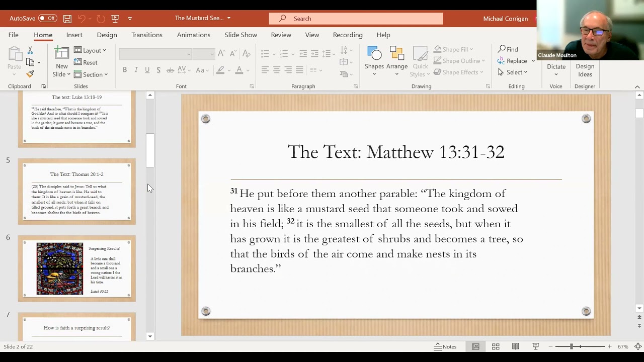This screenshot has height=362, width=644.
Task: Switch to Reading View icon
Action: (x=516, y=346)
